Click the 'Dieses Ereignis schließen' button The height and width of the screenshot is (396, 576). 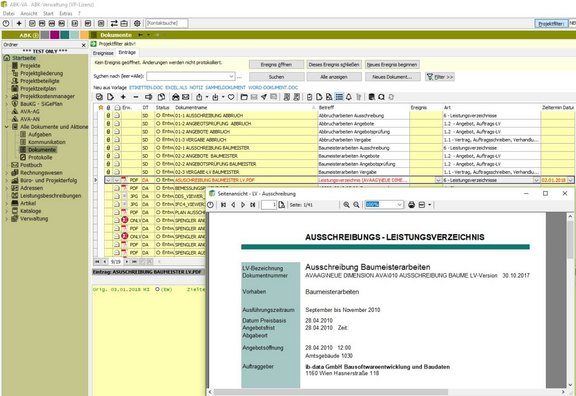[334, 65]
